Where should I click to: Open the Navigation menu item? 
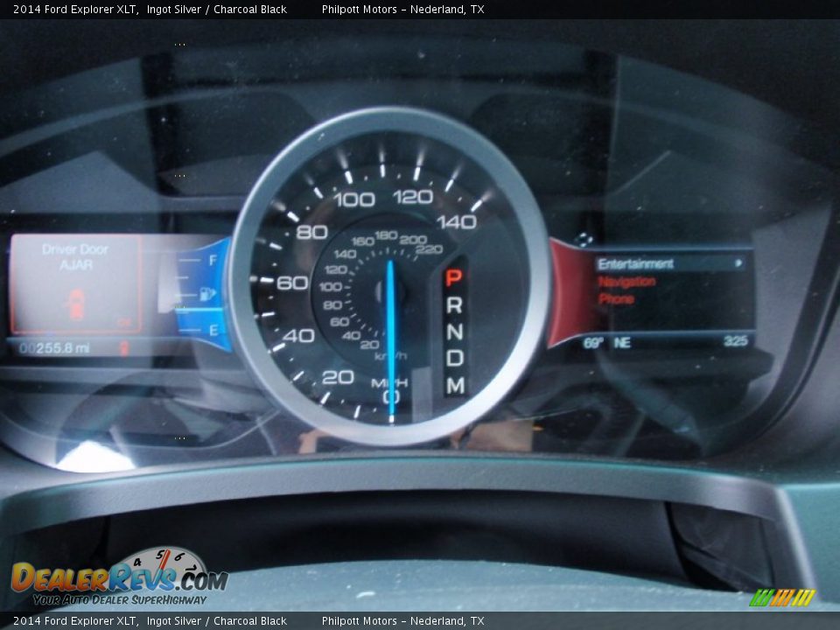click(x=626, y=281)
